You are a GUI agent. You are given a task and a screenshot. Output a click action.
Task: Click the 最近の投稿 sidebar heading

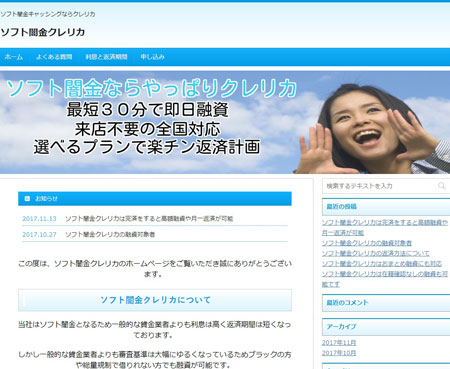(342, 207)
